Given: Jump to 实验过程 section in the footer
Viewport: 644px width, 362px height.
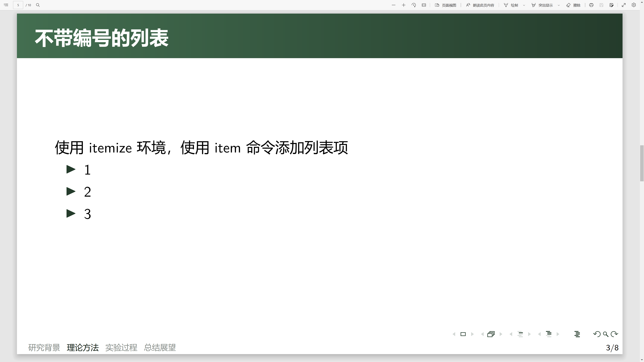Looking at the screenshot, I should [121, 348].
